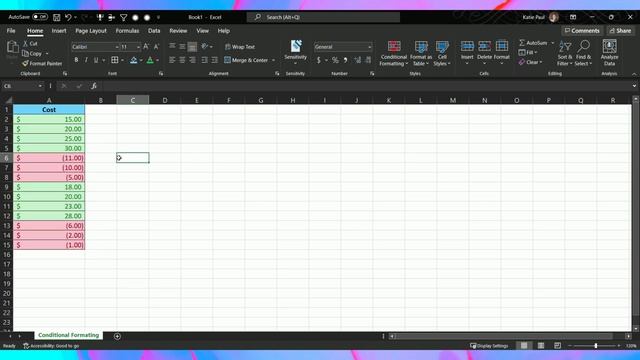Click the Comma Style icon
The width and height of the screenshot is (640, 360).
(x=345, y=60)
